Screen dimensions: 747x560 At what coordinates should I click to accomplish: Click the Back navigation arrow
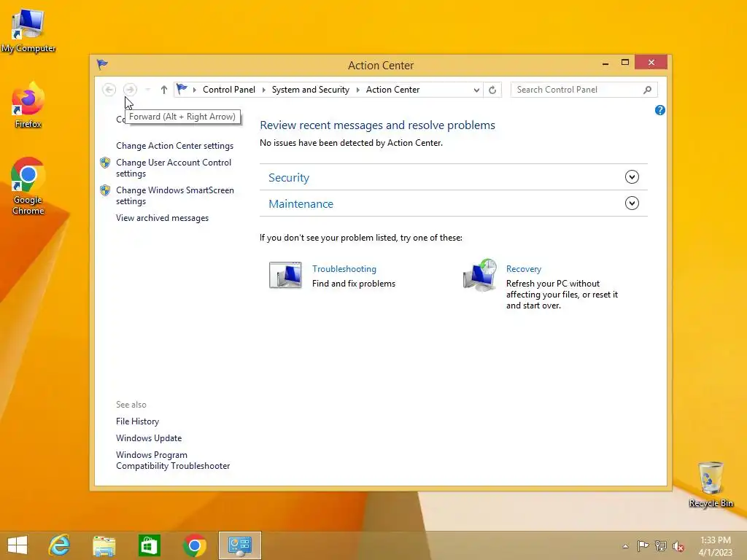(109, 90)
